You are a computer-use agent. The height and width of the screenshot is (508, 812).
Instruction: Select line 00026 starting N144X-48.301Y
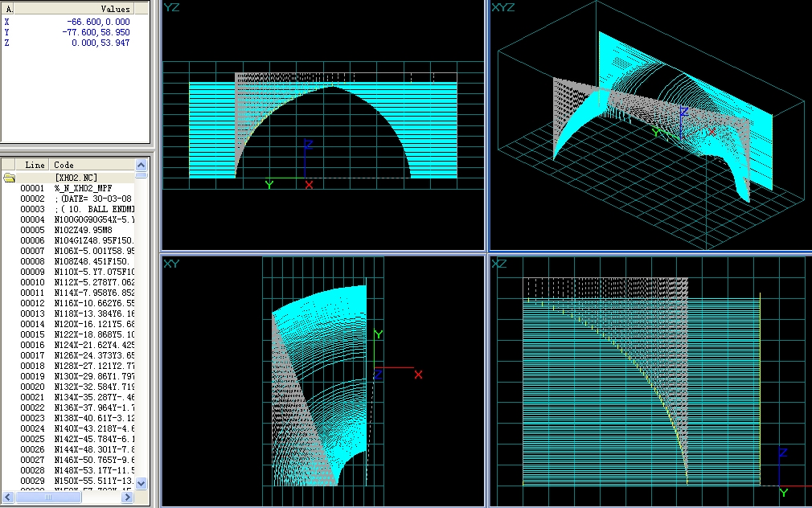click(68, 449)
